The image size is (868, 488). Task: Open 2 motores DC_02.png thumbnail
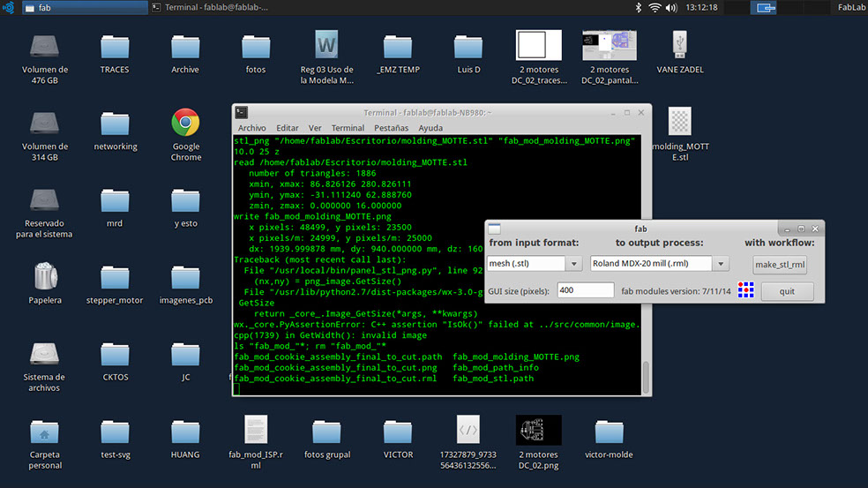coord(539,431)
